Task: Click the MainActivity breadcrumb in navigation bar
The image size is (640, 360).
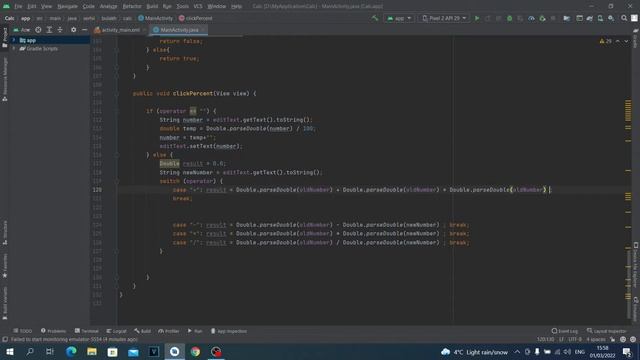Action: [156, 18]
